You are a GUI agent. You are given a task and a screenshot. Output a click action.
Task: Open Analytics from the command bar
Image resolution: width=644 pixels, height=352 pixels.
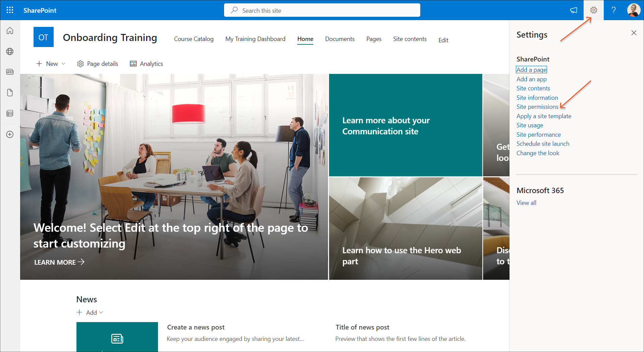147,64
